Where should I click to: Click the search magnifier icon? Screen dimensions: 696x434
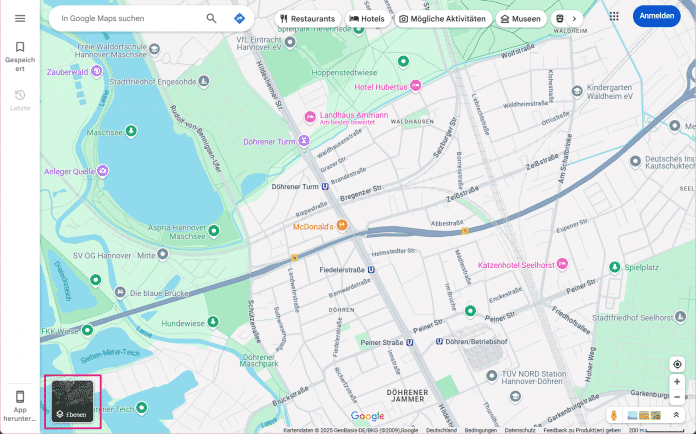pos(211,18)
